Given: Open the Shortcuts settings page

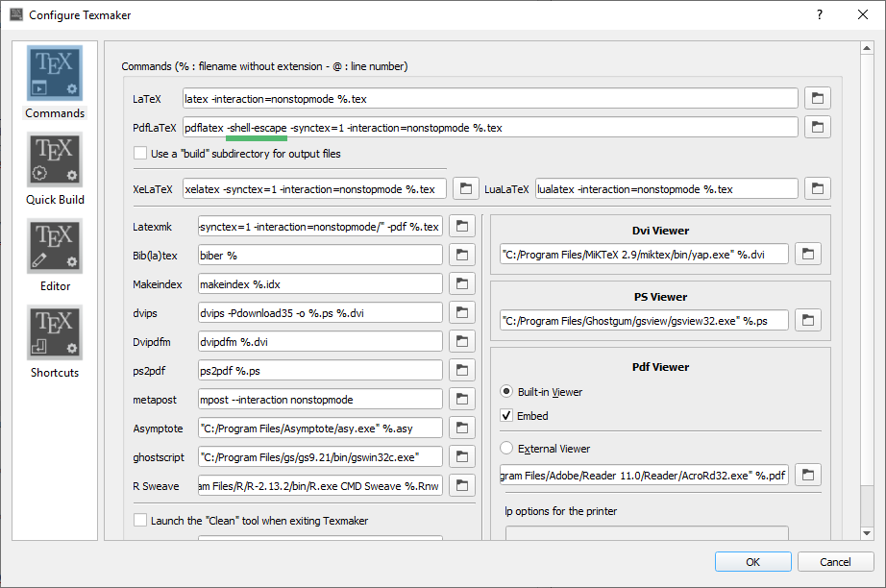Looking at the screenshot, I should tap(55, 342).
